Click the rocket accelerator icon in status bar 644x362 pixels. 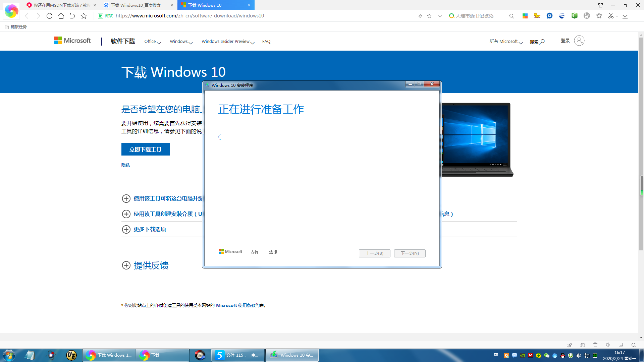pos(570,345)
